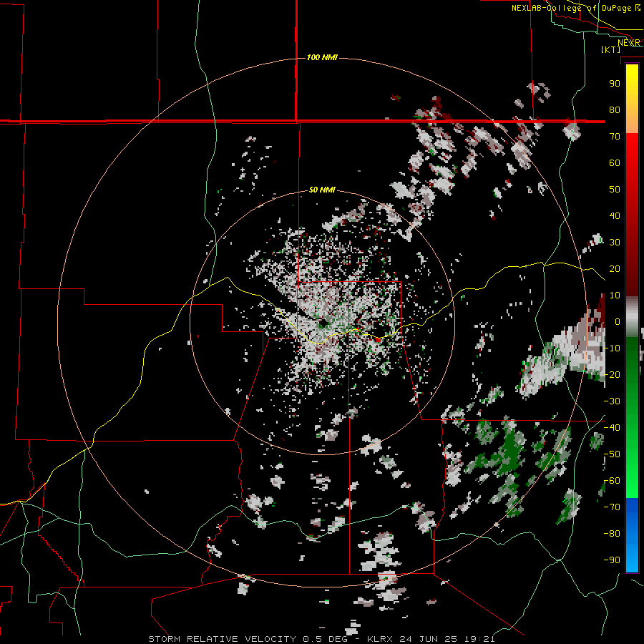Click the NEXR label in top right
Screen dimensions: 644x644
[x=629, y=43]
